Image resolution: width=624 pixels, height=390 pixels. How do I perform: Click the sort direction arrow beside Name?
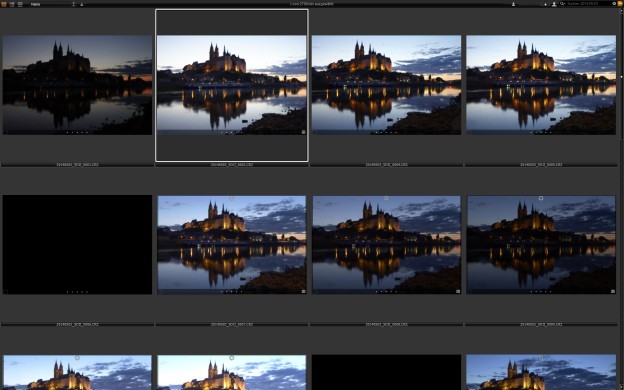(x=82, y=4)
